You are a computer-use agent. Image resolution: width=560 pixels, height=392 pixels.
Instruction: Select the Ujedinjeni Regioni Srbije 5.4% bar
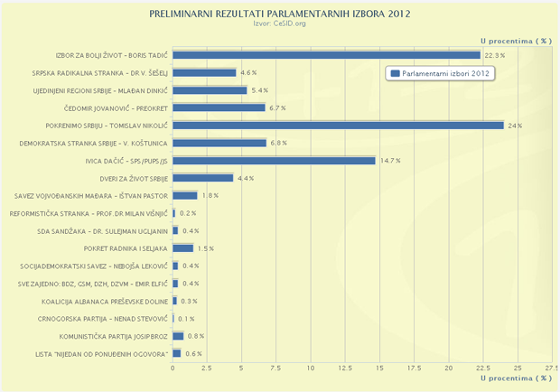click(210, 90)
